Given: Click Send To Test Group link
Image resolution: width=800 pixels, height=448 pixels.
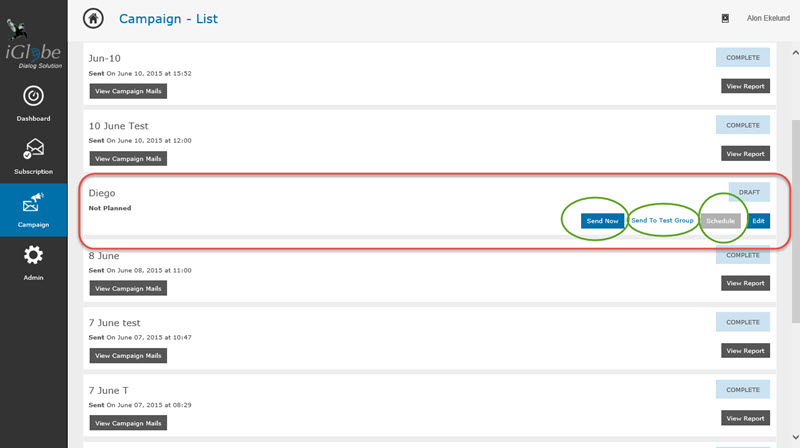Looking at the screenshot, I should tap(662, 220).
